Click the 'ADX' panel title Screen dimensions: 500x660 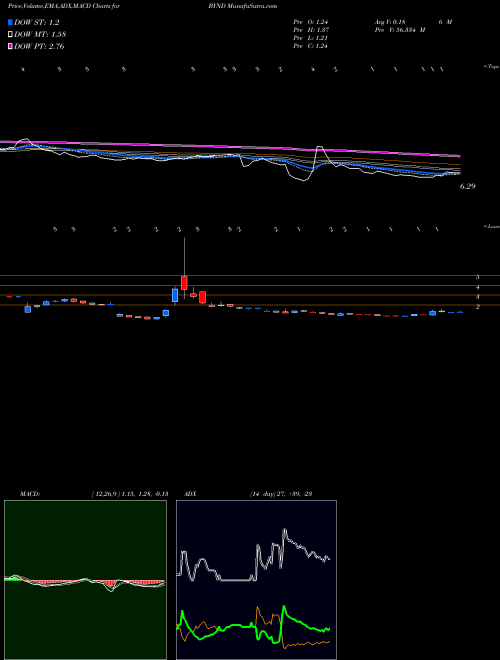(190, 494)
